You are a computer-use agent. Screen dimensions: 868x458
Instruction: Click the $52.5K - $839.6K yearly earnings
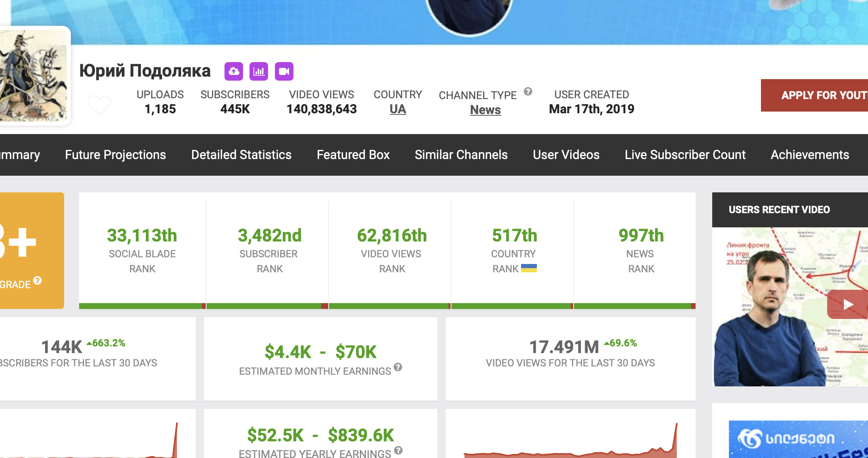(320, 436)
